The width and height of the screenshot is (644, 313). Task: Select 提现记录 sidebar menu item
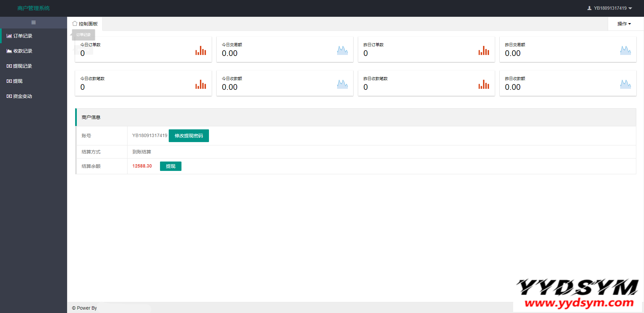22,66
